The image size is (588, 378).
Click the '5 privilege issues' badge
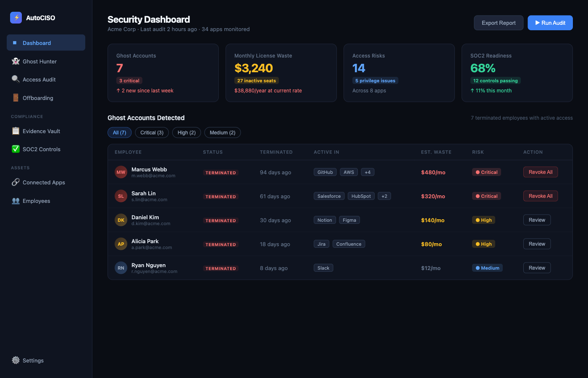[x=375, y=81]
